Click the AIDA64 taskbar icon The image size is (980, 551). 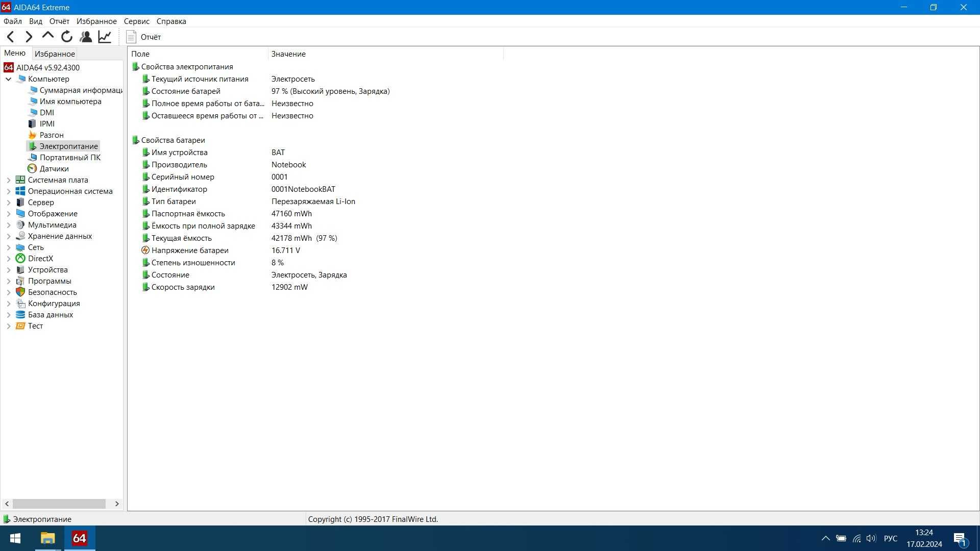pyautogui.click(x=80, y=538)
